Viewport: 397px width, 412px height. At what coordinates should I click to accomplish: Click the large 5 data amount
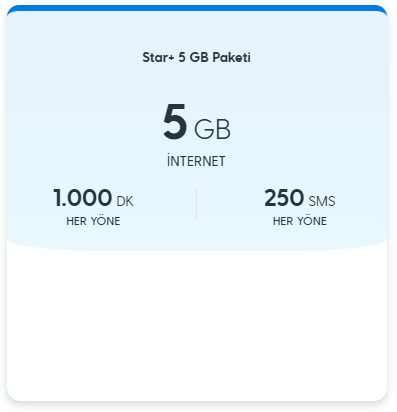(x=174, y=122)
